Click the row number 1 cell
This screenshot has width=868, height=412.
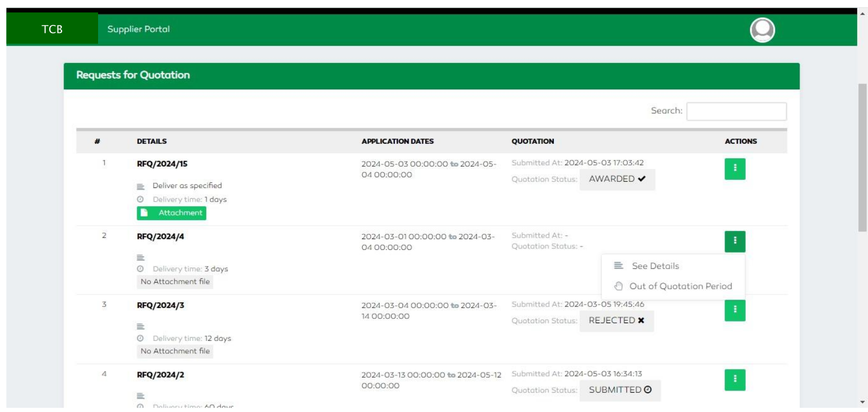coord(104,163)
